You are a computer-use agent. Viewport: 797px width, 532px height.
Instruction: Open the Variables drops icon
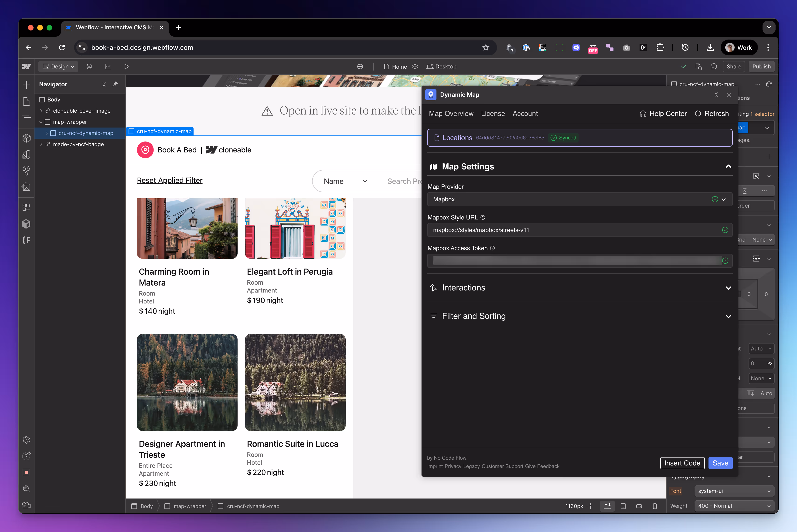[27, 171]
